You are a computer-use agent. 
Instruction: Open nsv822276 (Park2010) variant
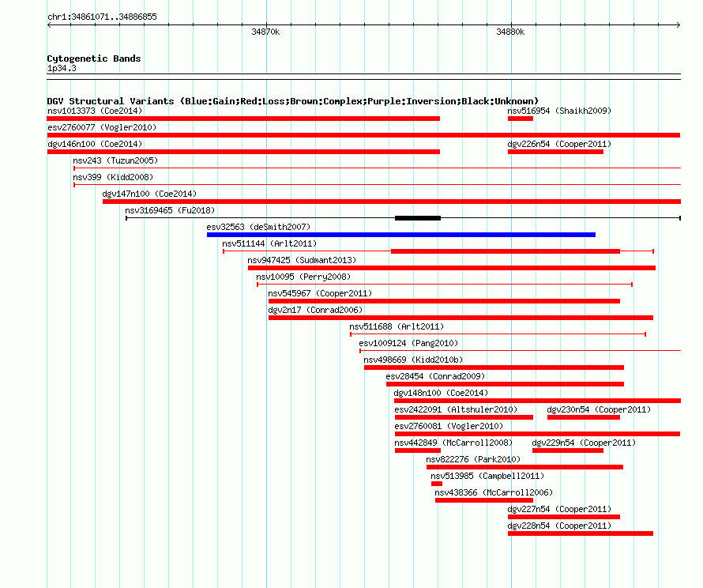[473, 459]
